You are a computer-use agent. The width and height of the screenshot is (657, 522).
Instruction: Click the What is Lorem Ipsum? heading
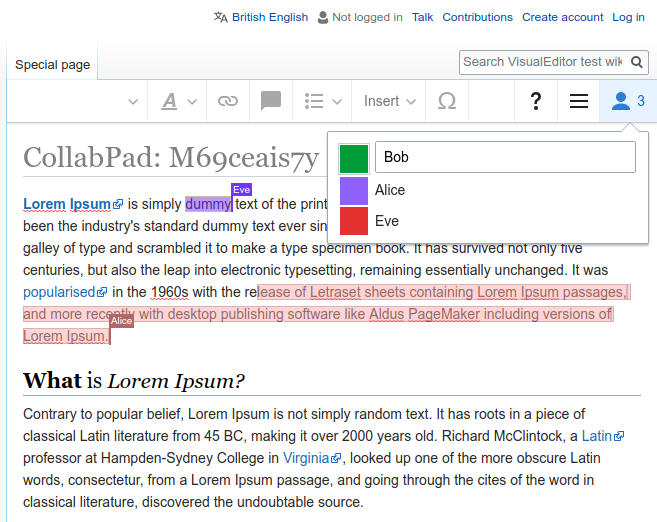pos(134,381)
